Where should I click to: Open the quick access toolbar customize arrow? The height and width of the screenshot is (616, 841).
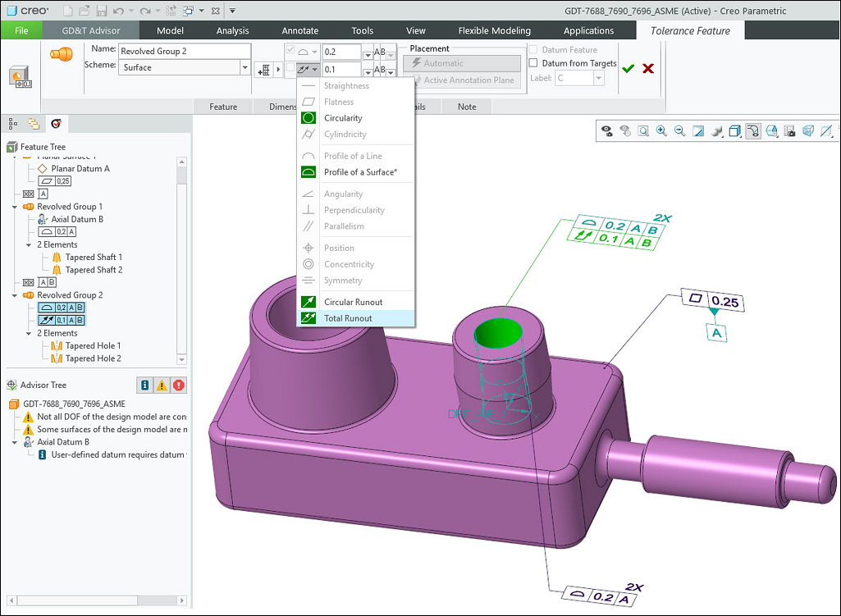232,10
